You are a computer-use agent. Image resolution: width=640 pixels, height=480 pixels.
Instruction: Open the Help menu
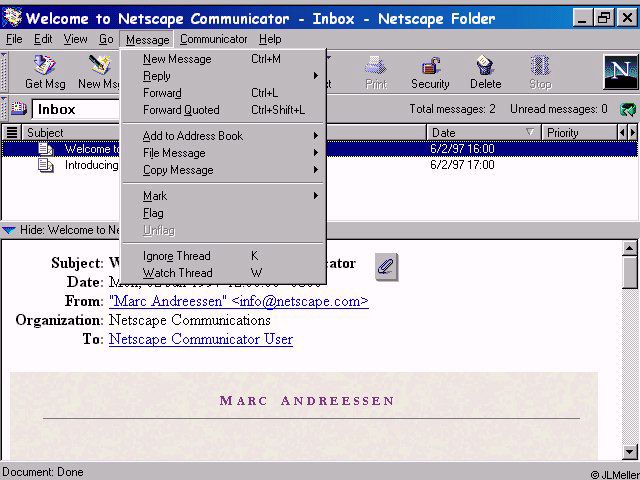(270, 39)
